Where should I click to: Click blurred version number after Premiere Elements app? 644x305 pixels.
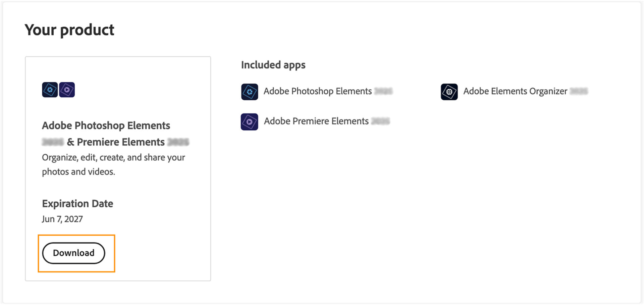coord(380,121)
